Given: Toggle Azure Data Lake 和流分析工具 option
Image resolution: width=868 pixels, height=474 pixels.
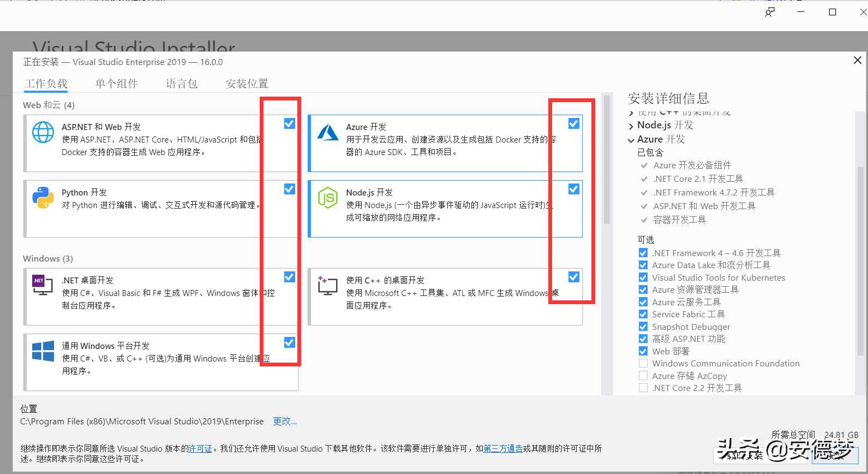Looking at the screenshot, I should coord(643,265).
